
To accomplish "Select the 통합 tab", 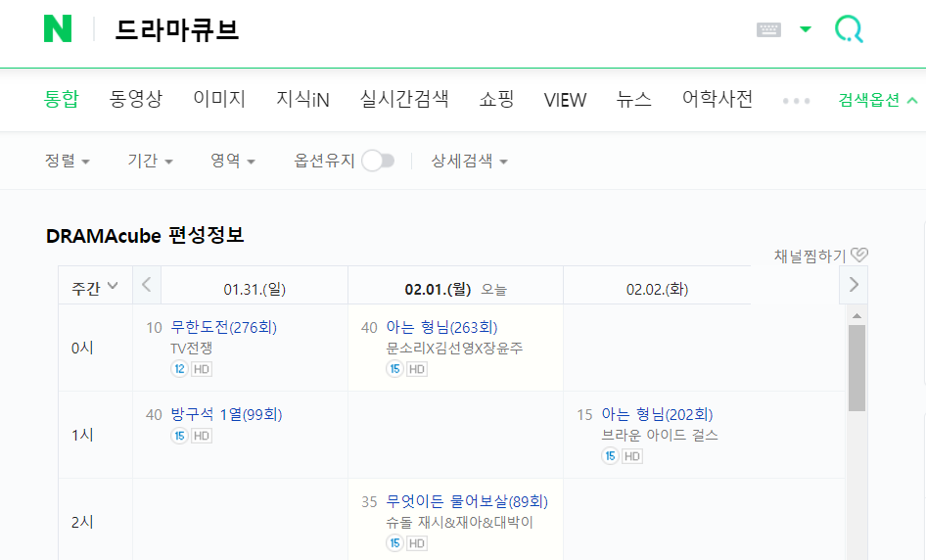I will [x=62, y=99].
